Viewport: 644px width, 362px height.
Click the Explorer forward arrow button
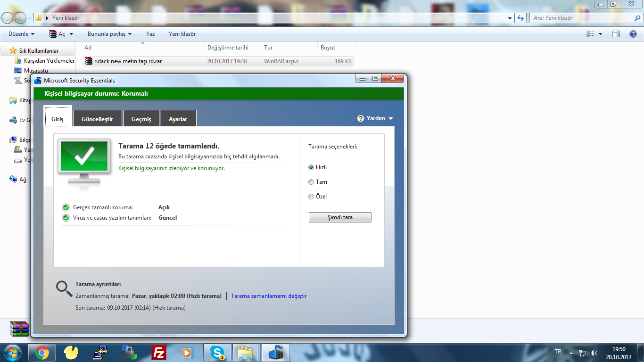[x=20, y=18]
